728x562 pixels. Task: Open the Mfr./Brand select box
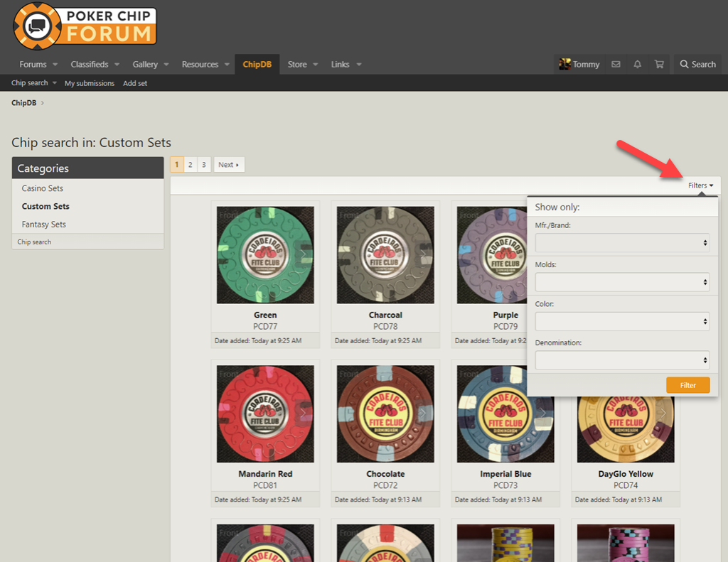coord(622,243)
